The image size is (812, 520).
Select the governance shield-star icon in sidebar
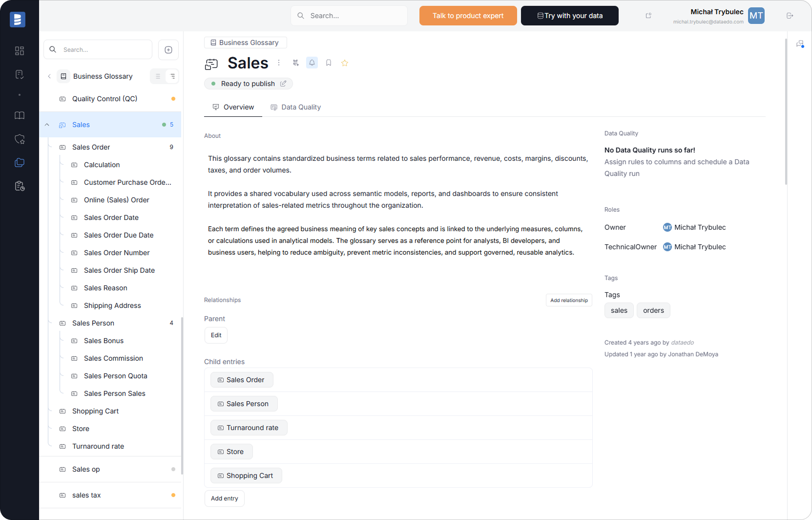coord(20,139)
